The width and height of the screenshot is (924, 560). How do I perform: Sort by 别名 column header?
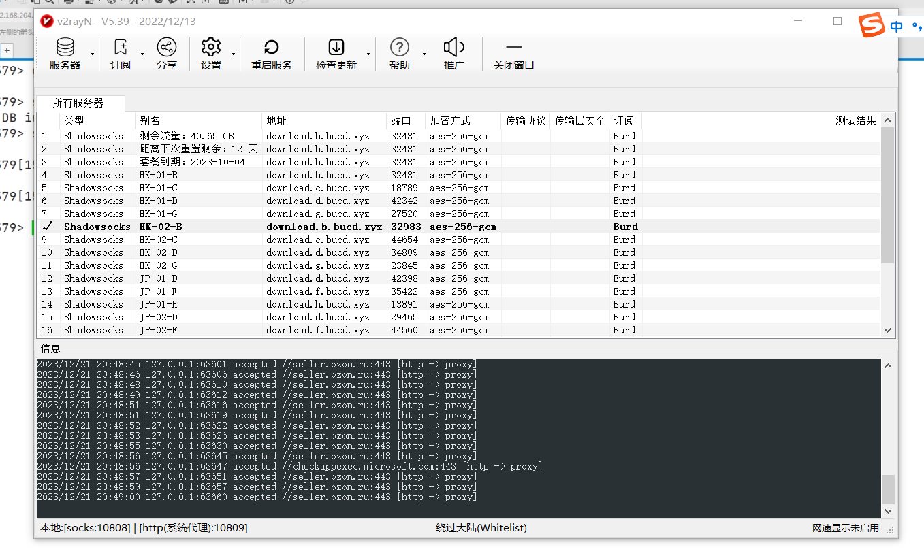(x=198, y=120)
